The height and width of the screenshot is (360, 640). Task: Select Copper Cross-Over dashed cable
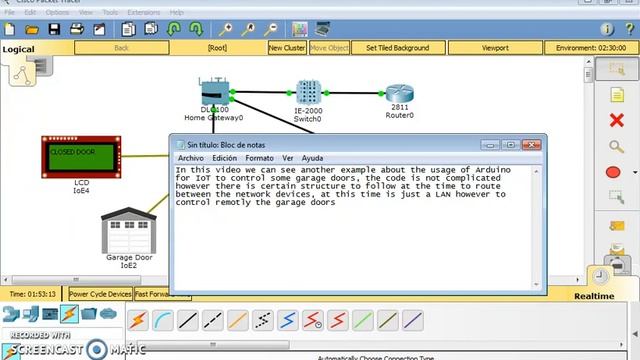(213, 320)
